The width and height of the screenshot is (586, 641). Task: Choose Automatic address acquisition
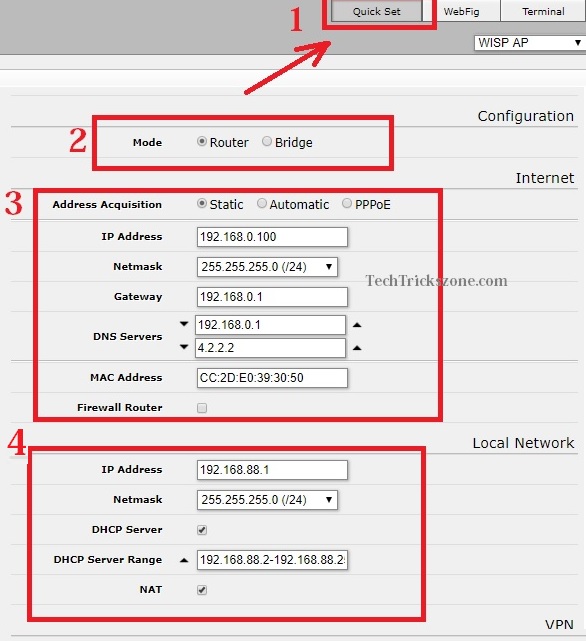[x=262, y=203]
